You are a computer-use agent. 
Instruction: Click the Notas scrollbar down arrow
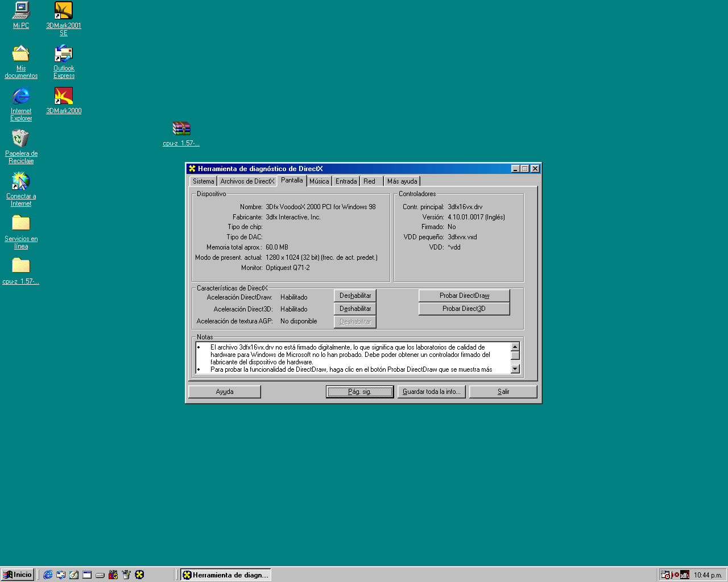coord(515,369)
